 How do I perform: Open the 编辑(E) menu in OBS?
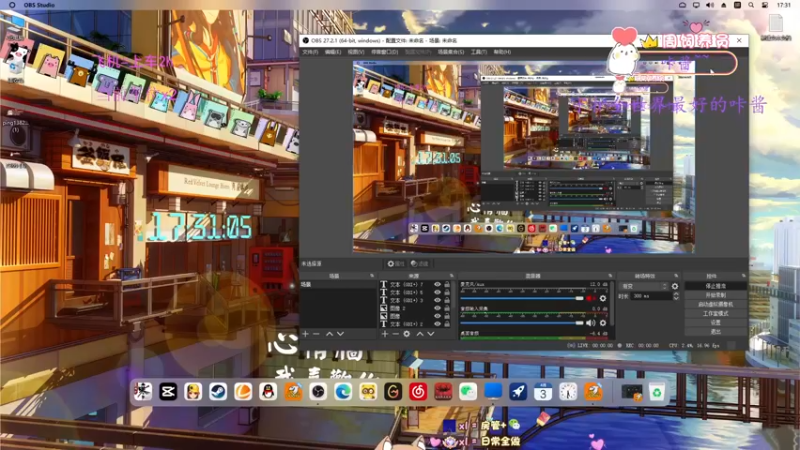333,52
